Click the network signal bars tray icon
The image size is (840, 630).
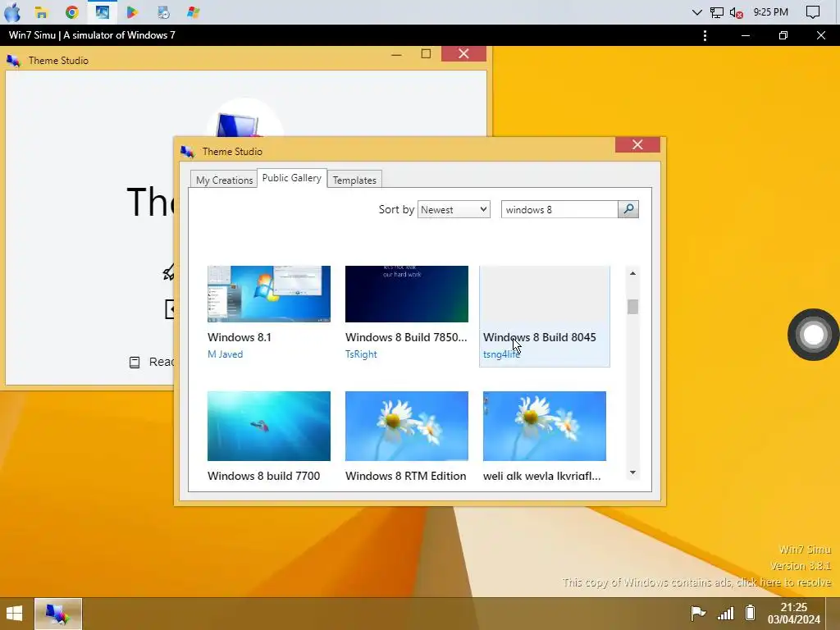click(725, 613)
